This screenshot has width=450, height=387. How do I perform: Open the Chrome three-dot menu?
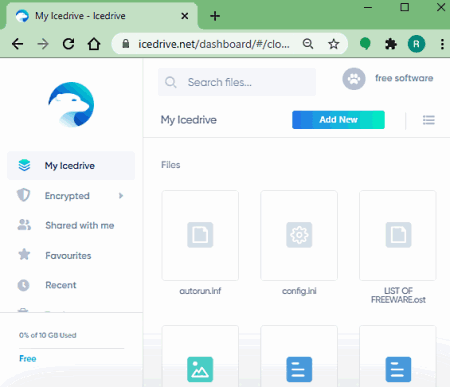click(x=442, y=44)
